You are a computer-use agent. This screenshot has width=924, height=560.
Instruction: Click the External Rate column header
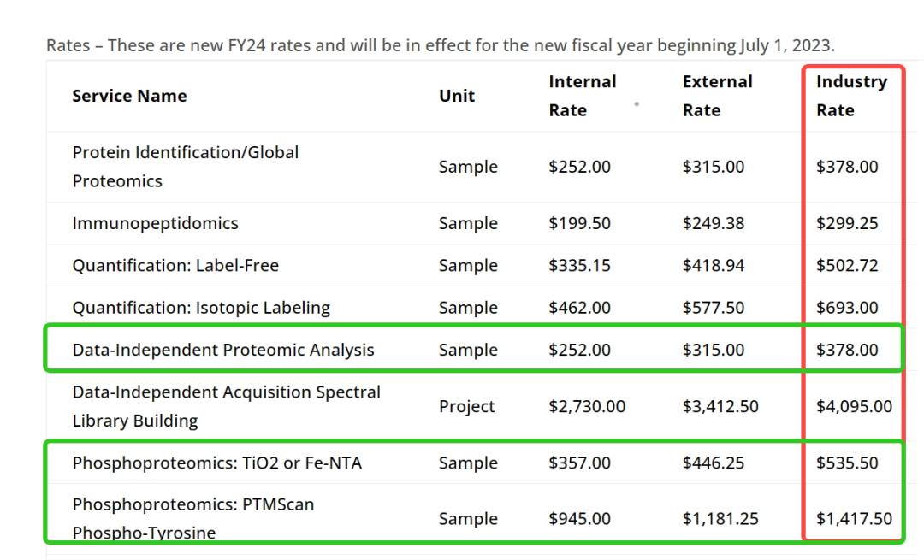point(717,96)
